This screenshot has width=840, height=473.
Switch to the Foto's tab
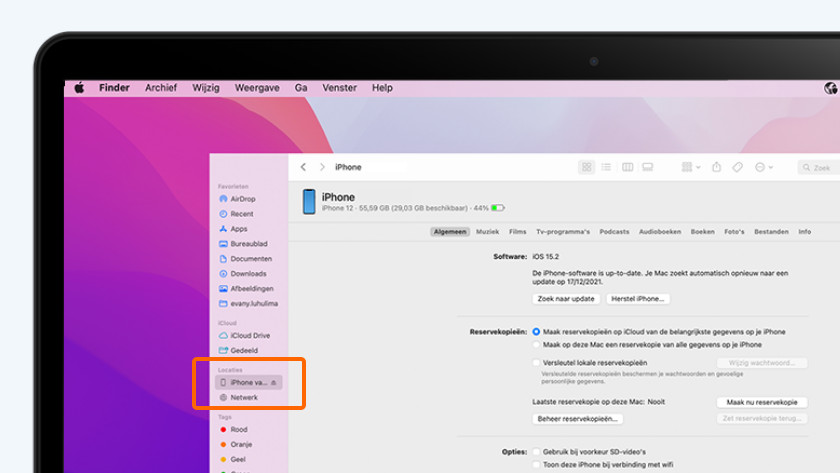(x=734, y=232)
